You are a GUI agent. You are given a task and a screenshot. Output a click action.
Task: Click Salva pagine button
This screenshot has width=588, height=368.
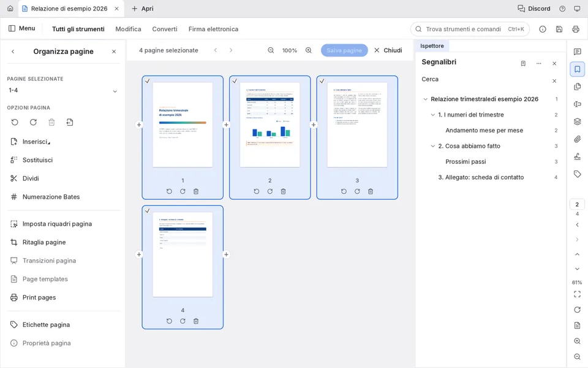tap(344, 50)
